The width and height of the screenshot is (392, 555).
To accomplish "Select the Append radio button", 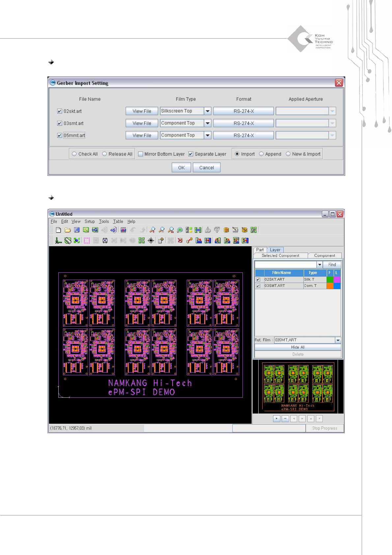I will point(261,154).
